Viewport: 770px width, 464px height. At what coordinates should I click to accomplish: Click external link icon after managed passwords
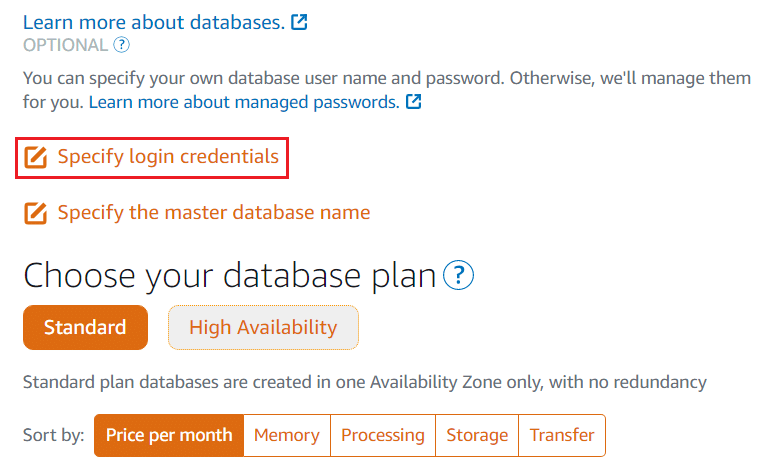point(413,102)
